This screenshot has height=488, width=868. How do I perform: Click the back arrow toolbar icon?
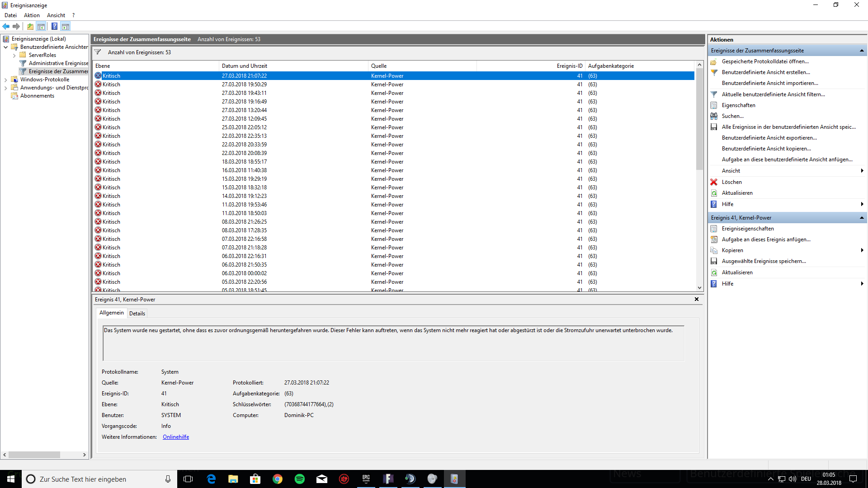(6, 26)
